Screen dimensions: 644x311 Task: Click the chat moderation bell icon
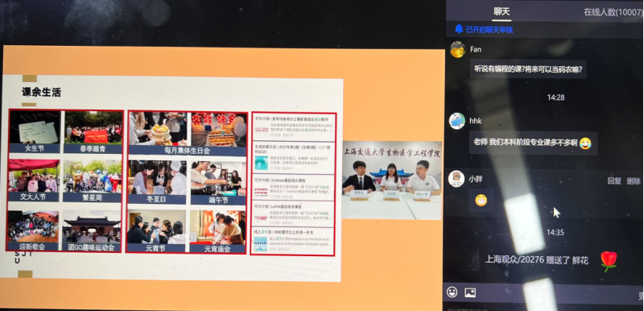coord(459,29)
